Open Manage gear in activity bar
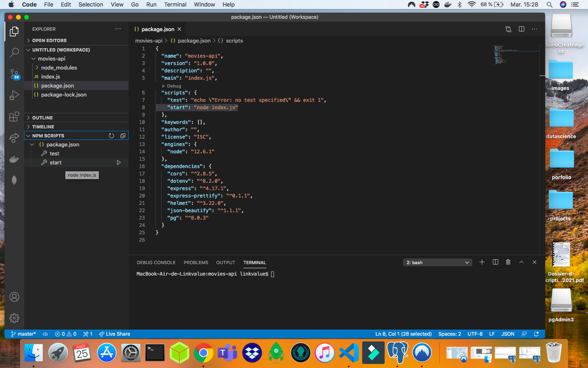588x368 pixels. tap(14, 318)
